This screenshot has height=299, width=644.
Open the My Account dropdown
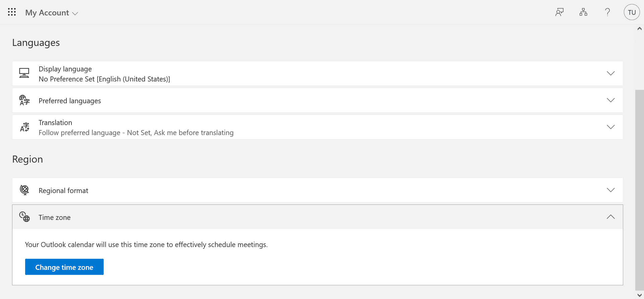click(75, 13)
